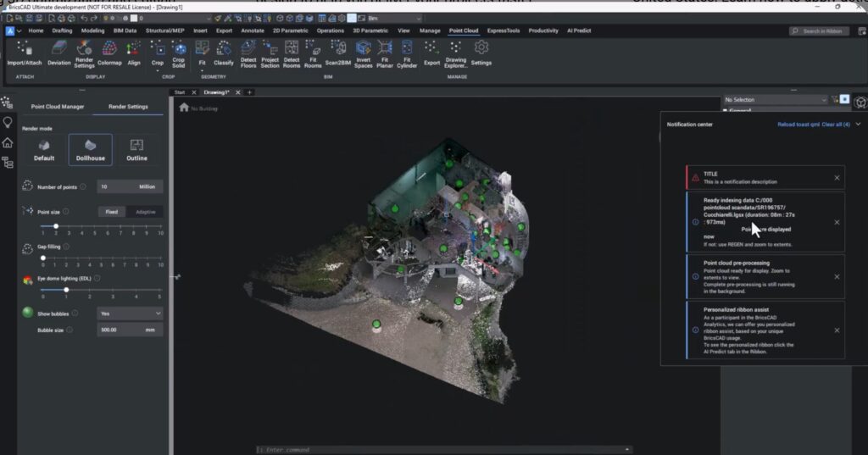
Task: Click the Fit geometry tool
Action: 202,53
